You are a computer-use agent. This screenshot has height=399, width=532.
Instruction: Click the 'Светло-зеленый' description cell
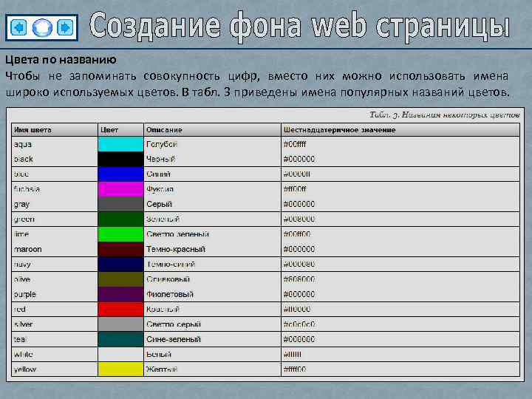[x=212, y=234]
